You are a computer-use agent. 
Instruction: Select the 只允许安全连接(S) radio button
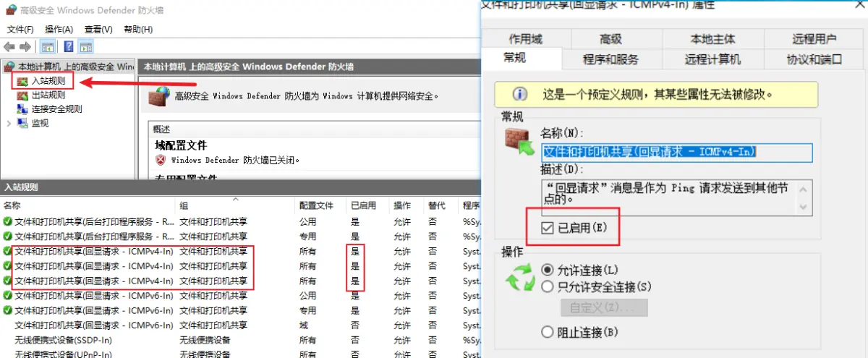click(x=548, y=287)
